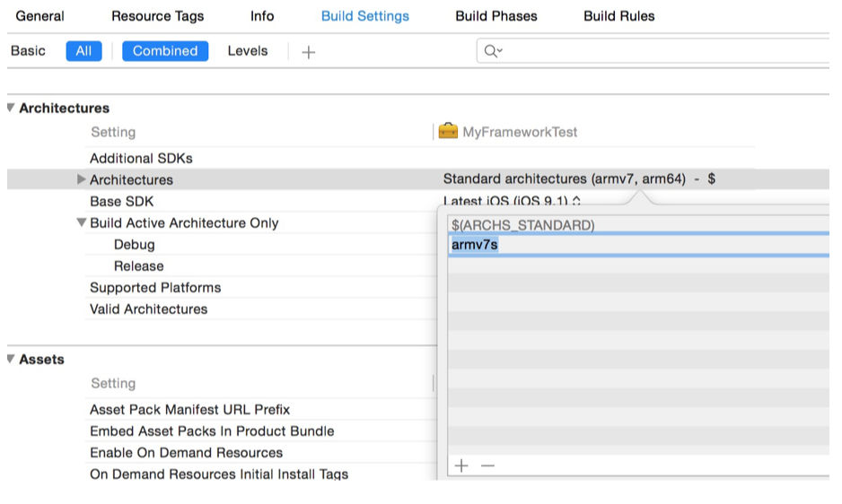842x504 pixels.
Task: Select the Combined view toggle
Action: point(165,51)
